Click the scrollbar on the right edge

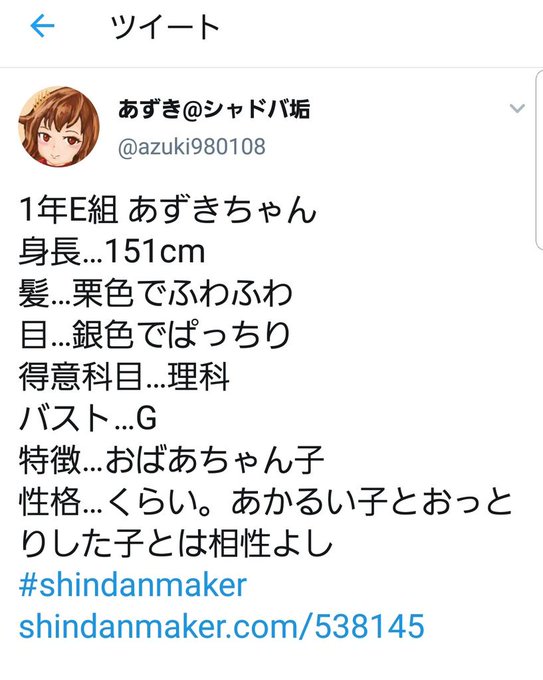[539, 160]
